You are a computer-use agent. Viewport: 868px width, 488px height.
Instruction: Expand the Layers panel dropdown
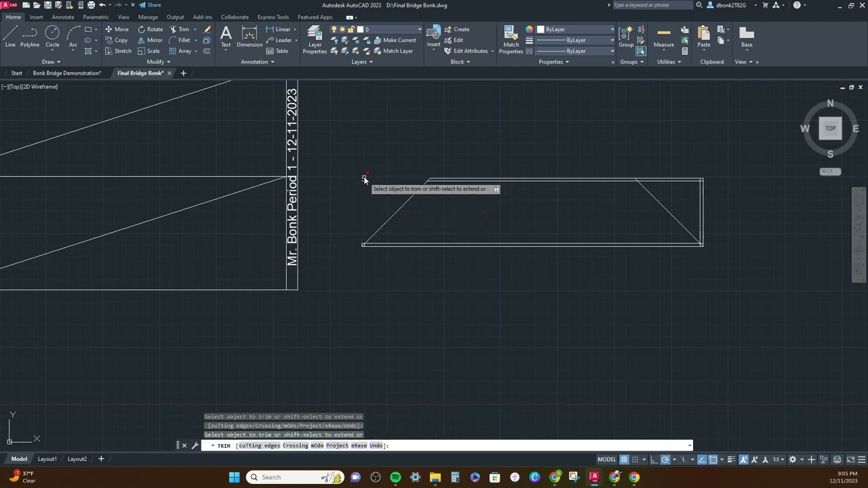[x=362, y=62]
